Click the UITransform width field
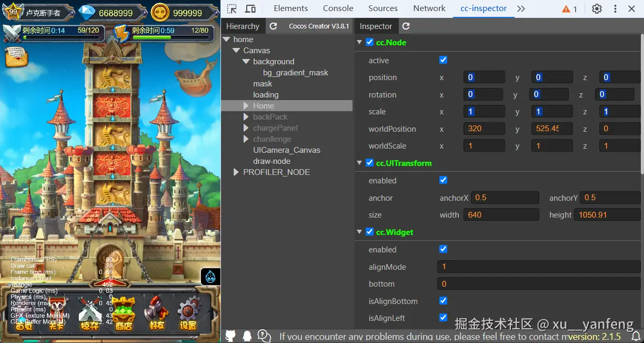 click(501, 214)
